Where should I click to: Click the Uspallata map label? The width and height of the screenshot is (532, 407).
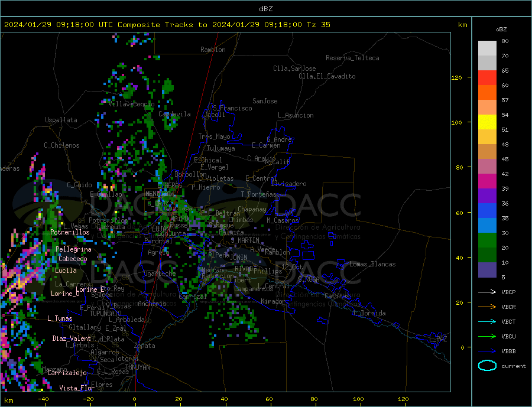point(61,120)
